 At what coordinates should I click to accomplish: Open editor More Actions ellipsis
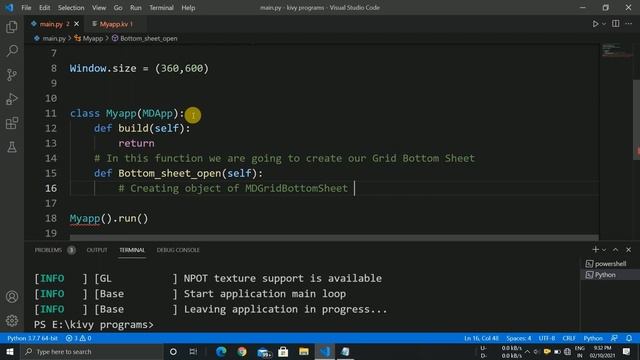629,24
